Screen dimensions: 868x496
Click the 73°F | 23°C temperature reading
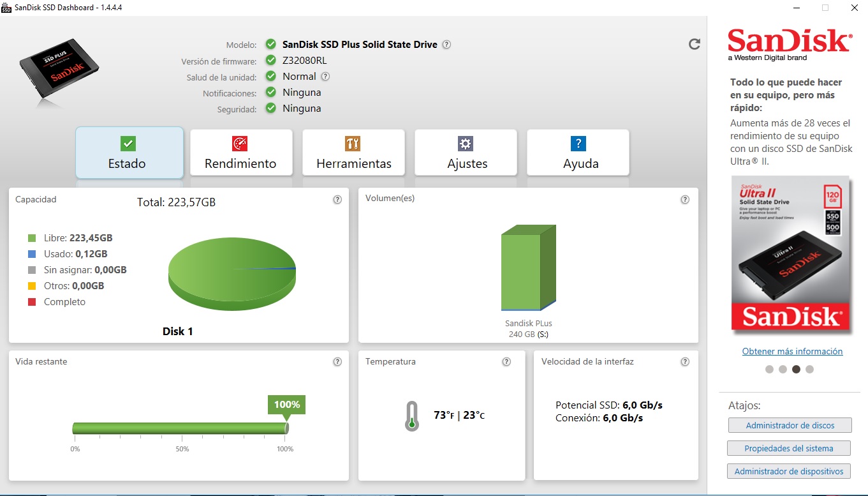pyautogui.click(x=459, y=415)
